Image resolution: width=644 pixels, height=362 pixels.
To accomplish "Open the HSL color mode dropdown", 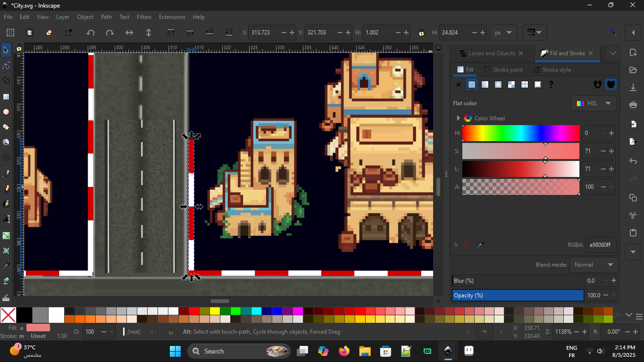I will 594,103.
